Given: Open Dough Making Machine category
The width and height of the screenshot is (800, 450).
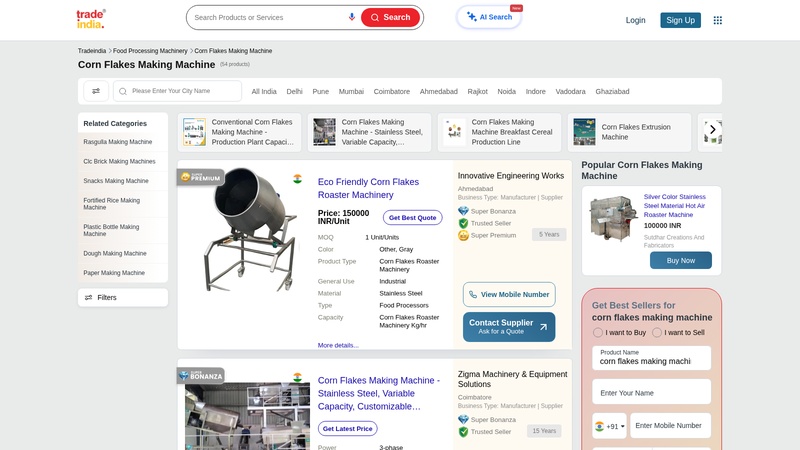Looking at the screenshot, I should coord(115,254).
